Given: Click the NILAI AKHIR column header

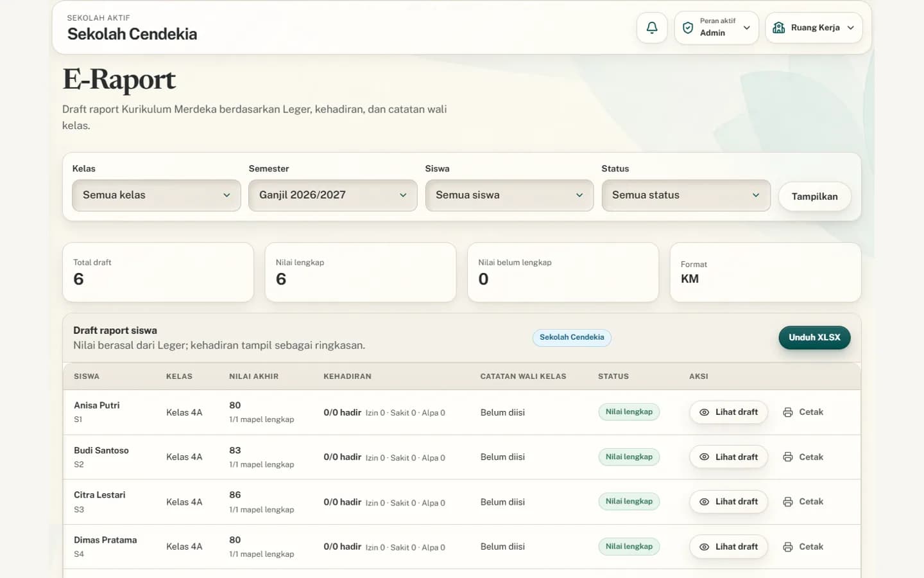Looking at the screenshot, I should (x=254, y=376).
